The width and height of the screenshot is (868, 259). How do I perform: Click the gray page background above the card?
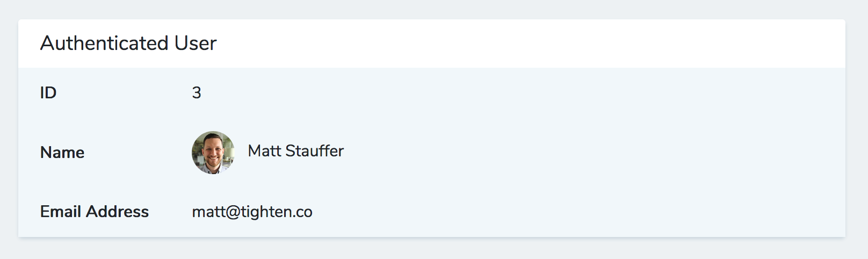click(x=430, y=9)
